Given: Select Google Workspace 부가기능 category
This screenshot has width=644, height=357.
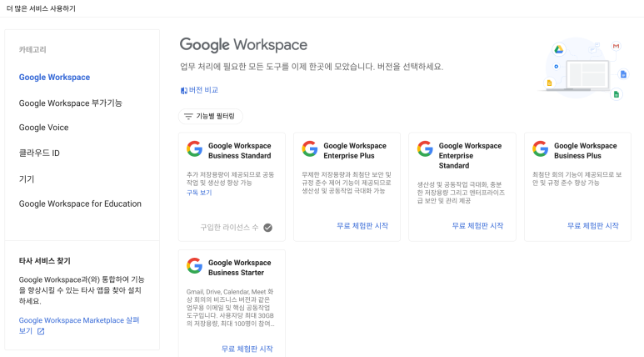Looking at the screenshot, I should [70, 103].
